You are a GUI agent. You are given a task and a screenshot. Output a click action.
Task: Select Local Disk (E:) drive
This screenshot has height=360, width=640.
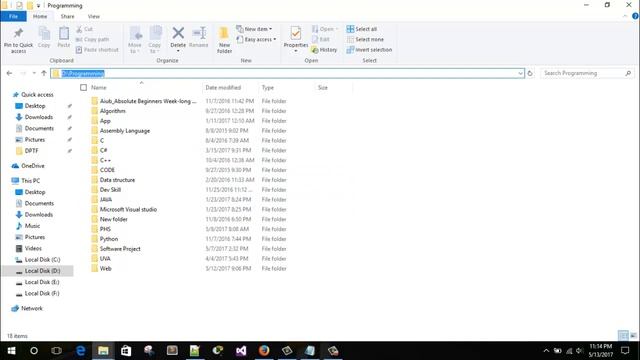coord(42,282)
